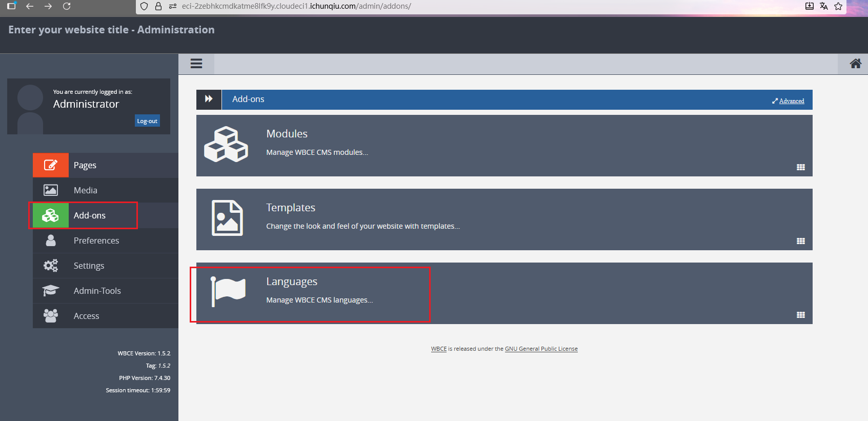Expand the grid icon on Templates panel
868x421 pixels.
800,241
